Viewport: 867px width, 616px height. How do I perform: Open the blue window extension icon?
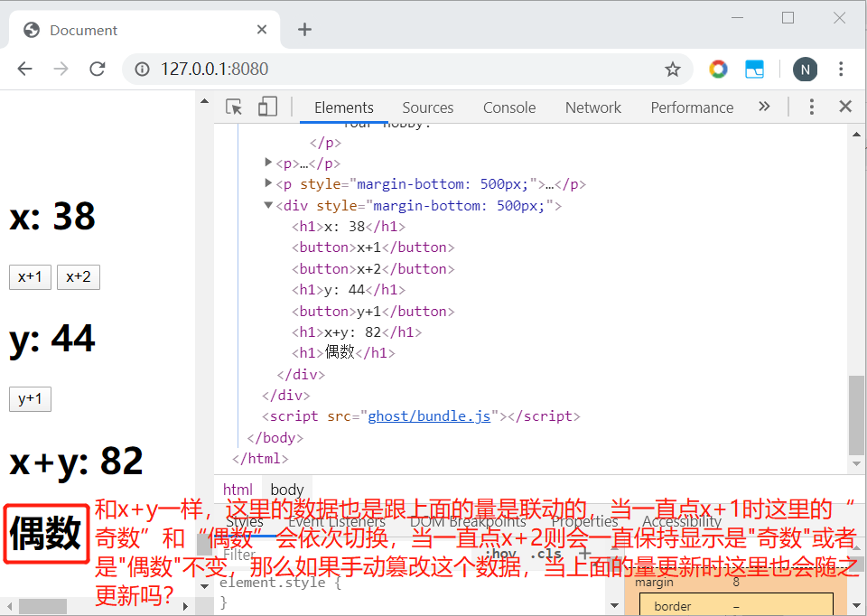pos(754,70)
